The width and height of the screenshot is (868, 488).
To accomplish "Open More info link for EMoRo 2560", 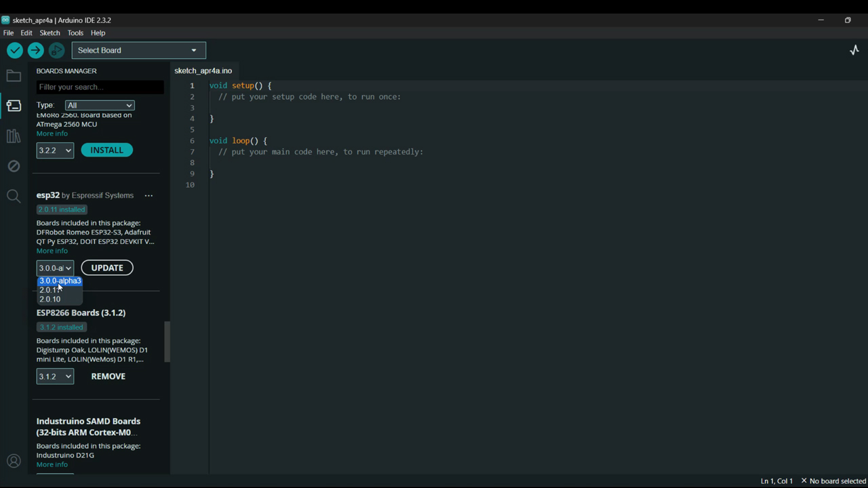I will coord(52,134).
